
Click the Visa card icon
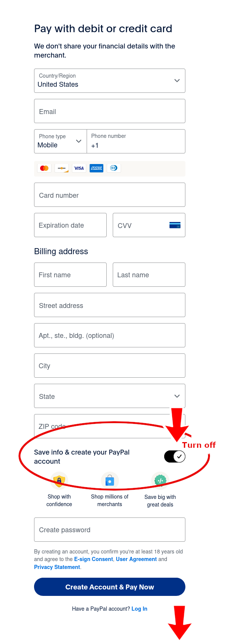pyautogui.click(x=79, y=168)
